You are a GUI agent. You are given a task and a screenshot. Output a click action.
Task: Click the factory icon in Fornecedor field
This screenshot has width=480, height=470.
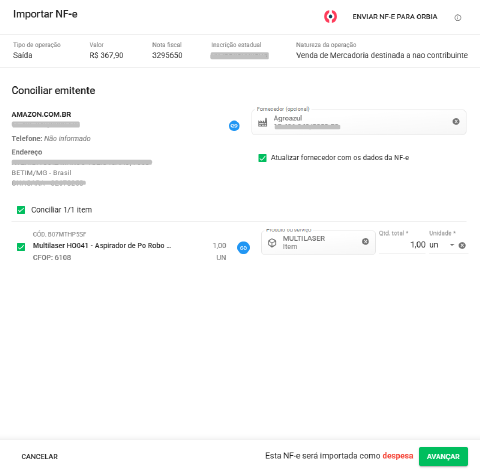point(263,123)
